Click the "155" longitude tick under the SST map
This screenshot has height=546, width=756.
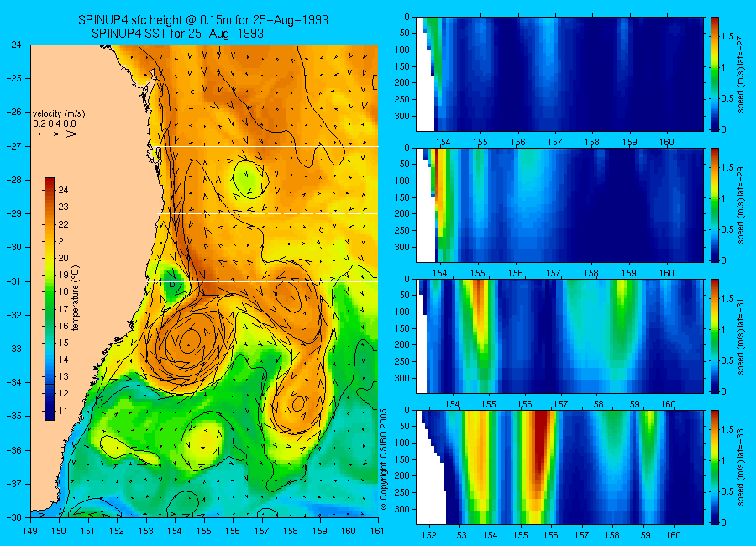pyautogui.click(x=204, y=531)
